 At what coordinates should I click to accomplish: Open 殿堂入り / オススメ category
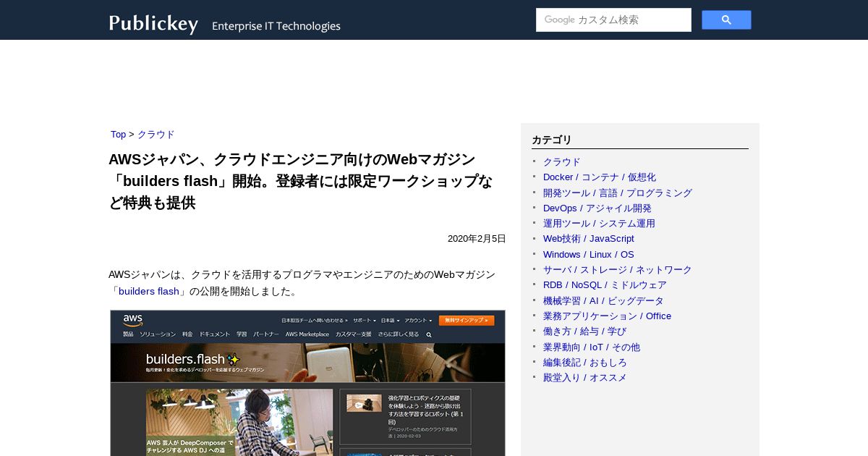click(585, 378)
